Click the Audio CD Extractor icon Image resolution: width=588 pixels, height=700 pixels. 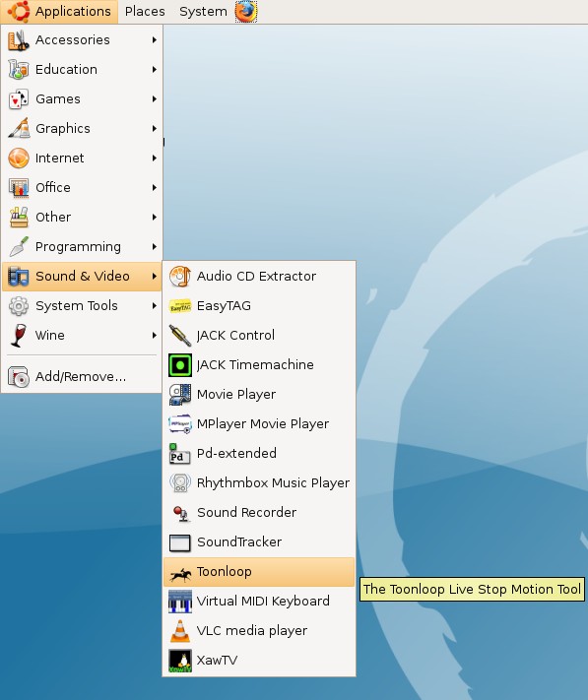[180, 277]
